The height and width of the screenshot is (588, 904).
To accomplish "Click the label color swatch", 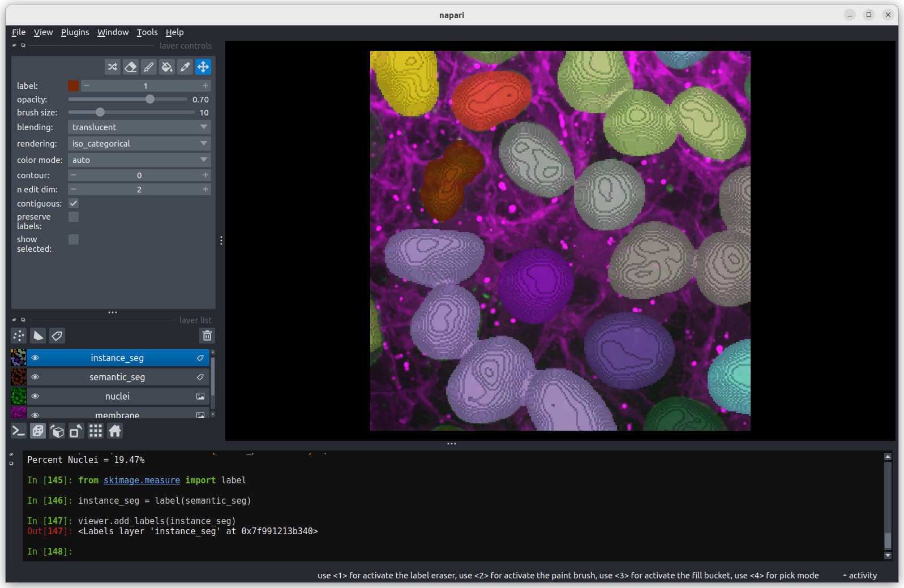I will (x=74, y=85).
